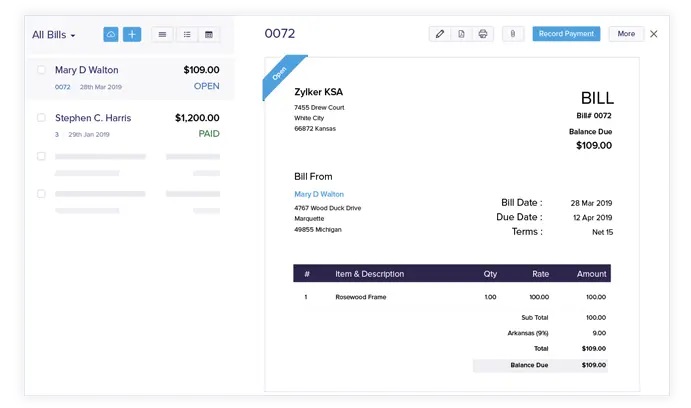691x408 pixels.
Task: Switch to compact list view icon
Action: click(163, 34)
